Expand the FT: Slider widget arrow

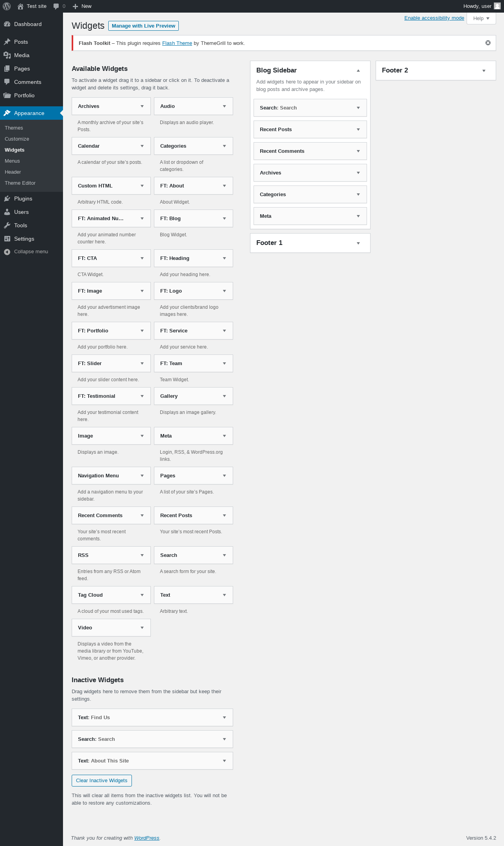(x=142, y=364)
